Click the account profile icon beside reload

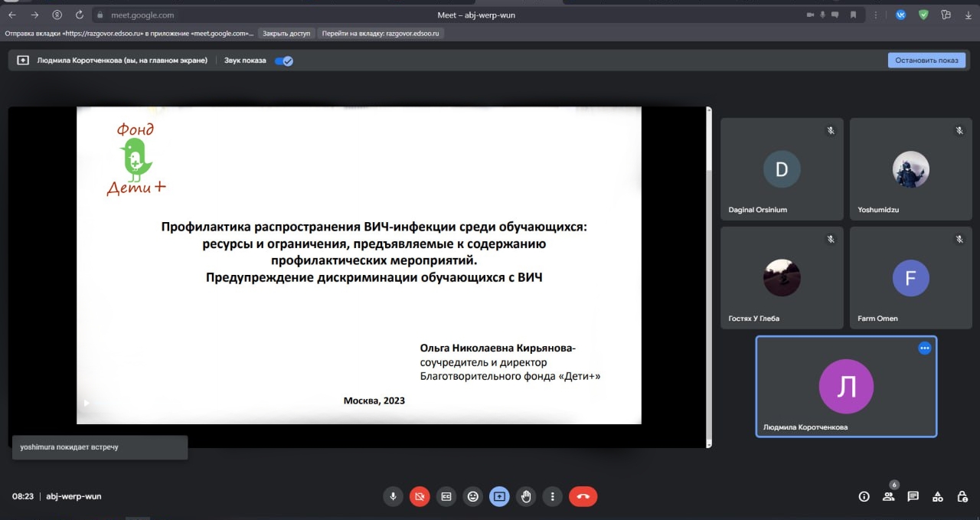(57, 15)
